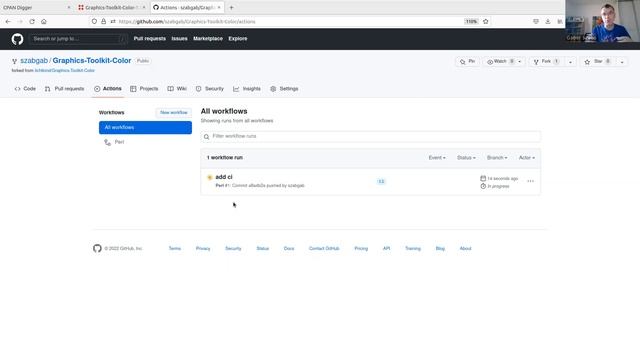Click the in-progress status icon of add ci run
The width and height of the screenshot is (640, 360).
click(x=210, y=178)
